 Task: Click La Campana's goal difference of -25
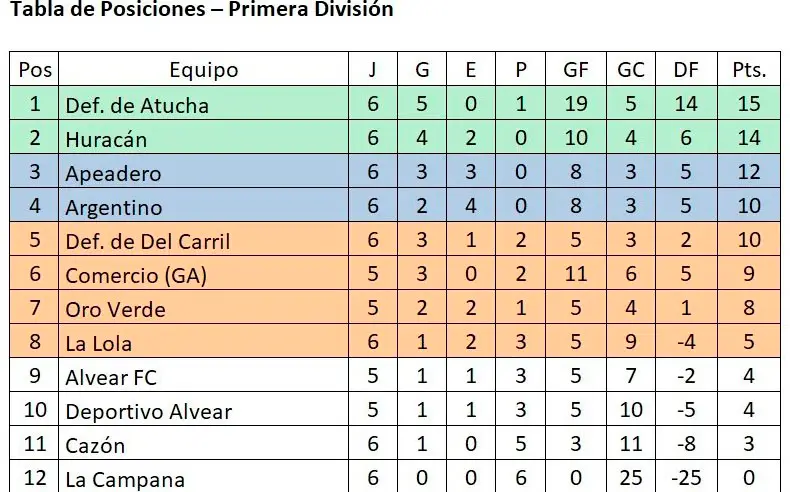point(686,479)
